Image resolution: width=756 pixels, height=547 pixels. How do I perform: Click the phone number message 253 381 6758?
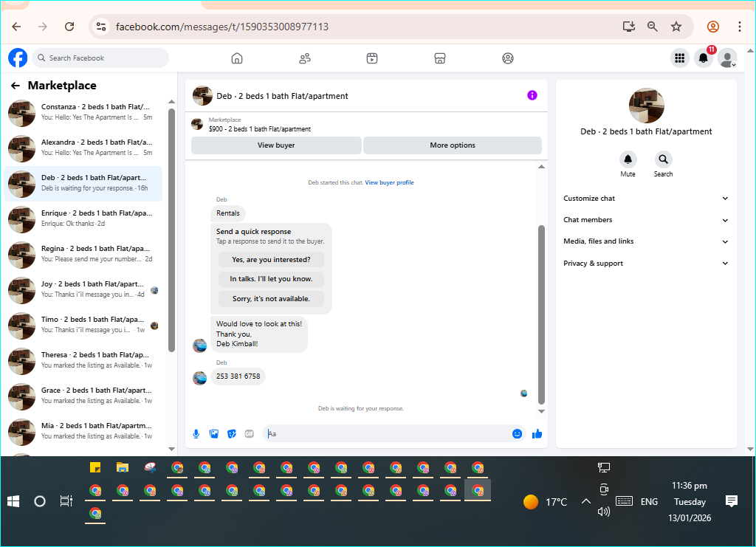click(238, 376)
